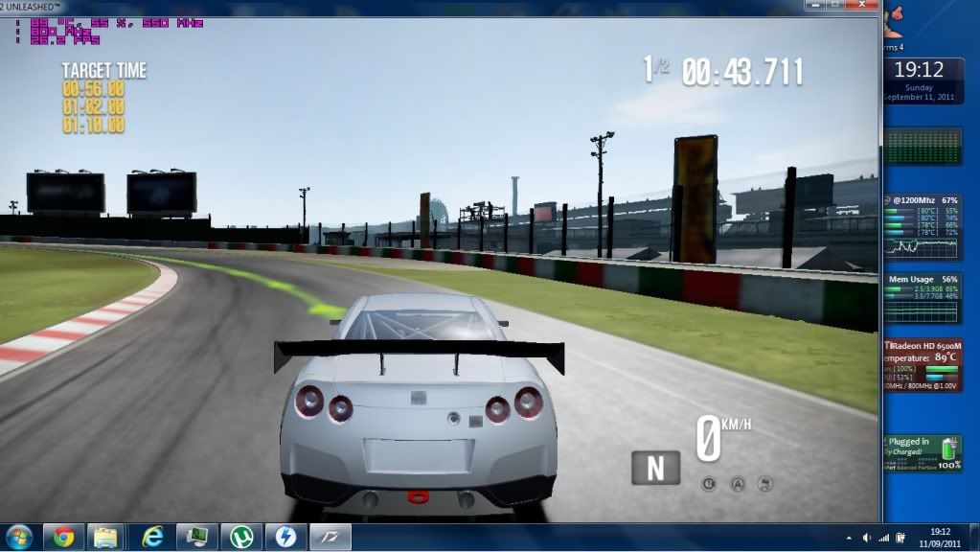Click the magenta FPS overlay readout

65,40
